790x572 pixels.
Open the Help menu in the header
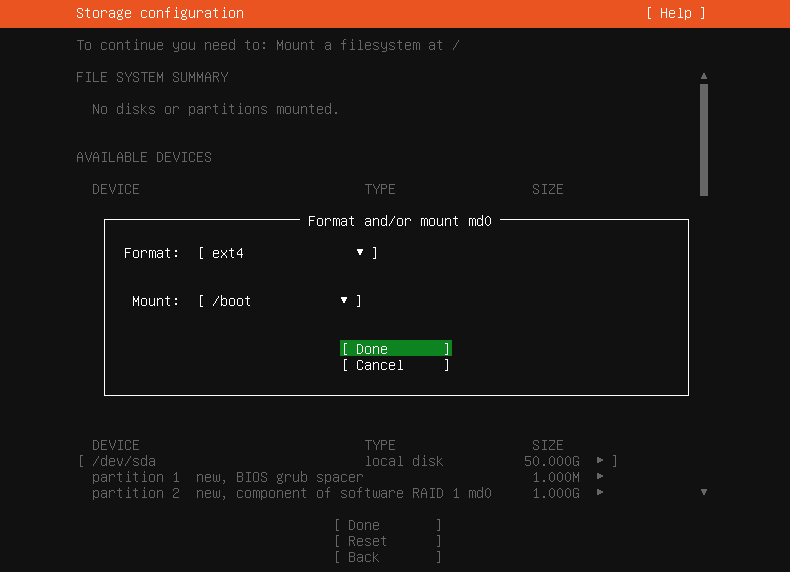click(x=676, y=14)
